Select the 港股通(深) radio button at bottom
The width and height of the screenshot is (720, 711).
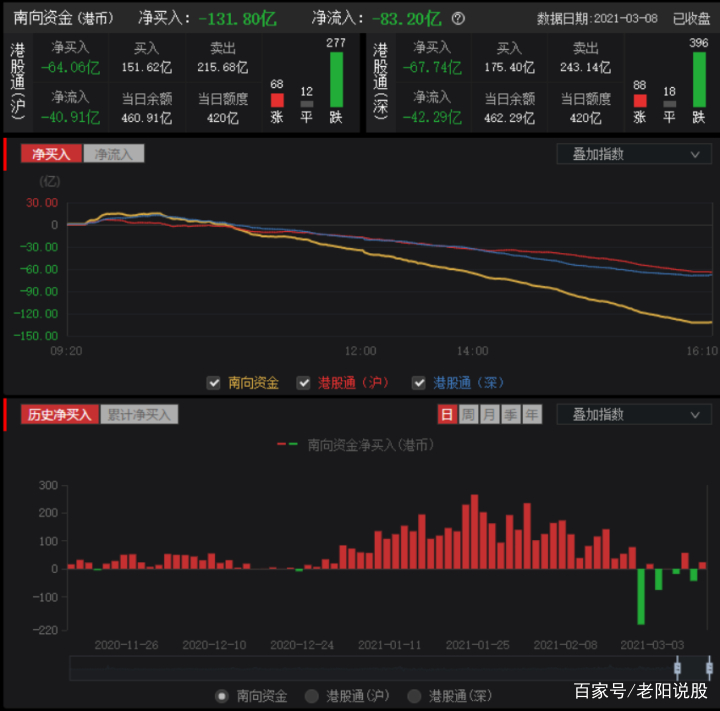(412, 696)
